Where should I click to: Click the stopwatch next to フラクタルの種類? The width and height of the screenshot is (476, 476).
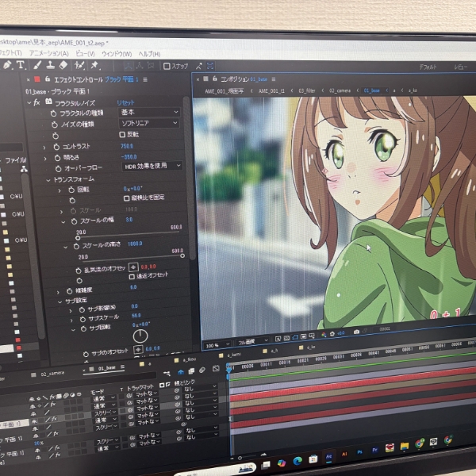[53, 113]
